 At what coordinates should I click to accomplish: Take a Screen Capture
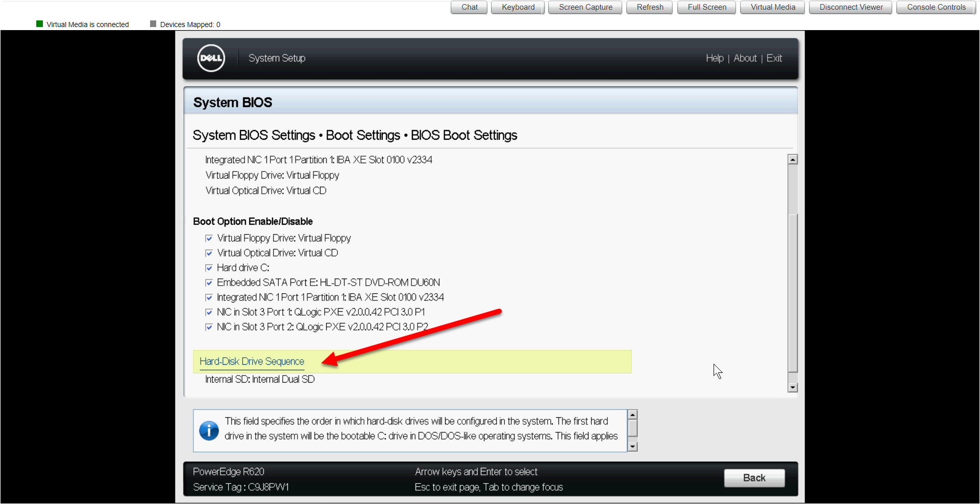point(585,7)
